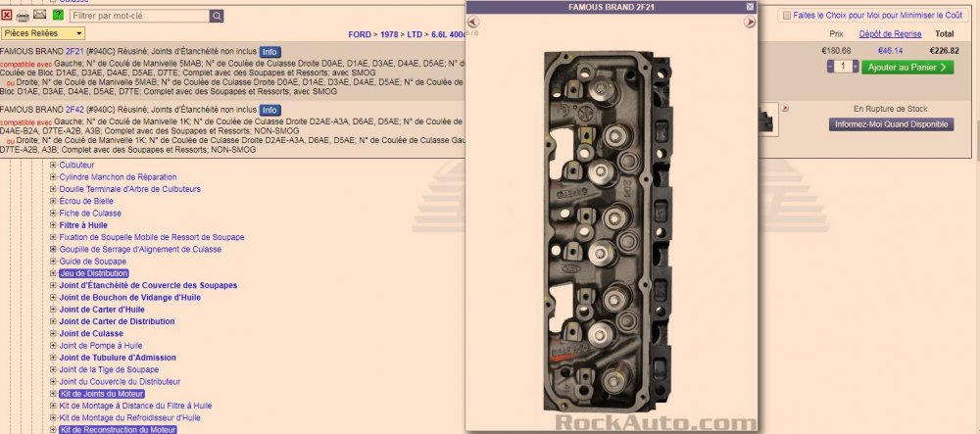This screenshot has width=980, height=434.
Task: Click the €46.14 core deposit amount
Action: [x=890, y=51]
